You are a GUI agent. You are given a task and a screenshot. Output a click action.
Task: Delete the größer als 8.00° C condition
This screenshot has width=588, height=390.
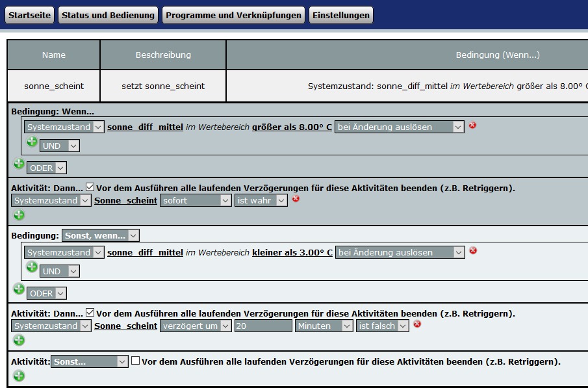coord(472,125)
